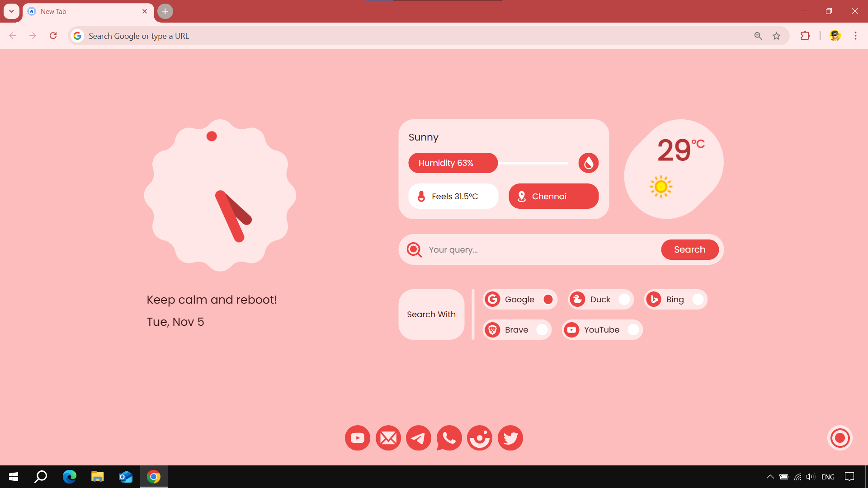The height and width of the screenshot is (488, 868).
Task: Click the Telegram shortcut icon
Action: click(x=419, y=438)
